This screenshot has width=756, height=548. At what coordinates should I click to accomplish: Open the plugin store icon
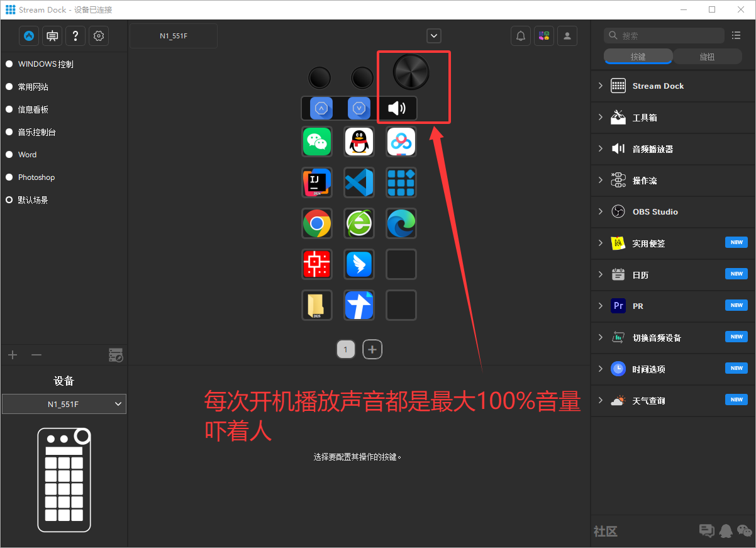point(544,36)
